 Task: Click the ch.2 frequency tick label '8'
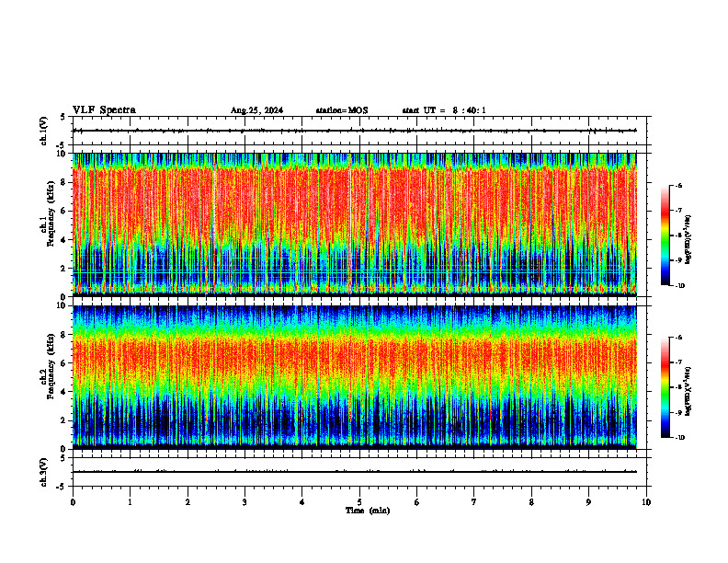pyautogui.click(x=64, y=335)
